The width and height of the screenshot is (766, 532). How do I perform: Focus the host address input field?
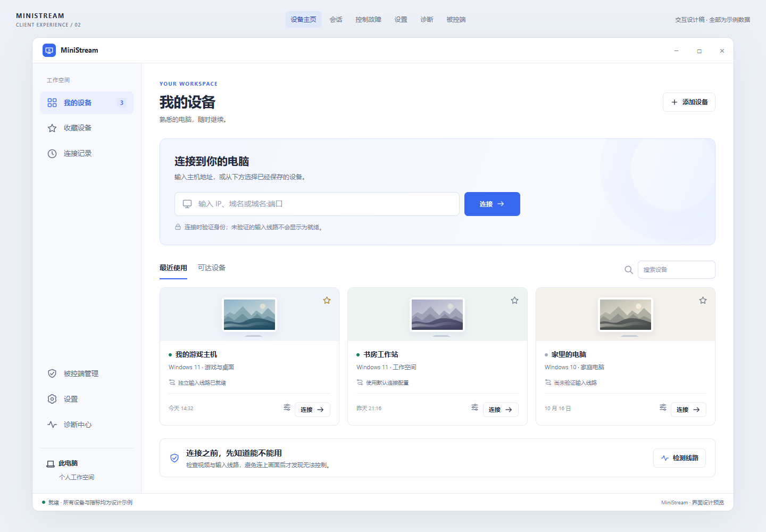[x=317, y=204]
